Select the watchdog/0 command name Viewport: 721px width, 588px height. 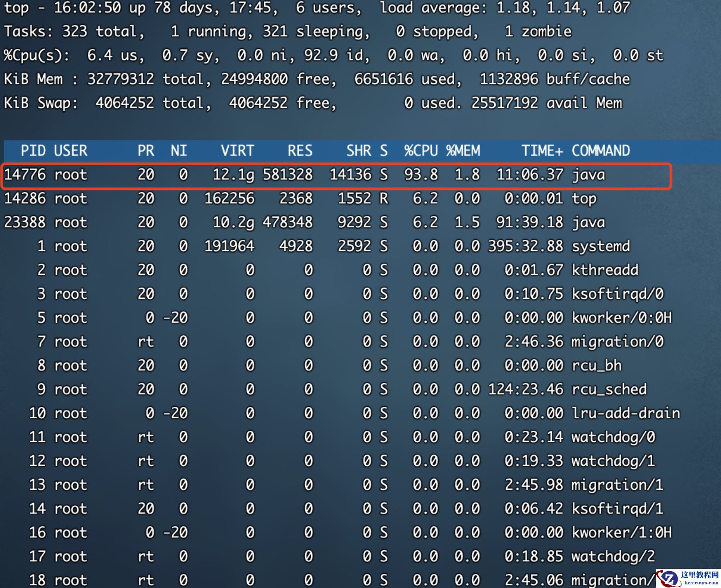pyautogui.click(x=613, y=438)
